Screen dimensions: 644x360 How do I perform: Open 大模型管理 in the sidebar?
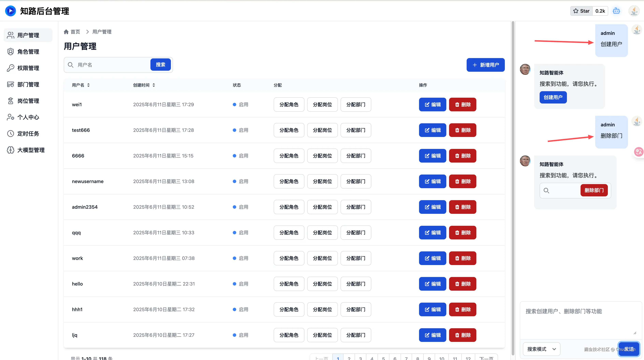(x=31, y=150)
